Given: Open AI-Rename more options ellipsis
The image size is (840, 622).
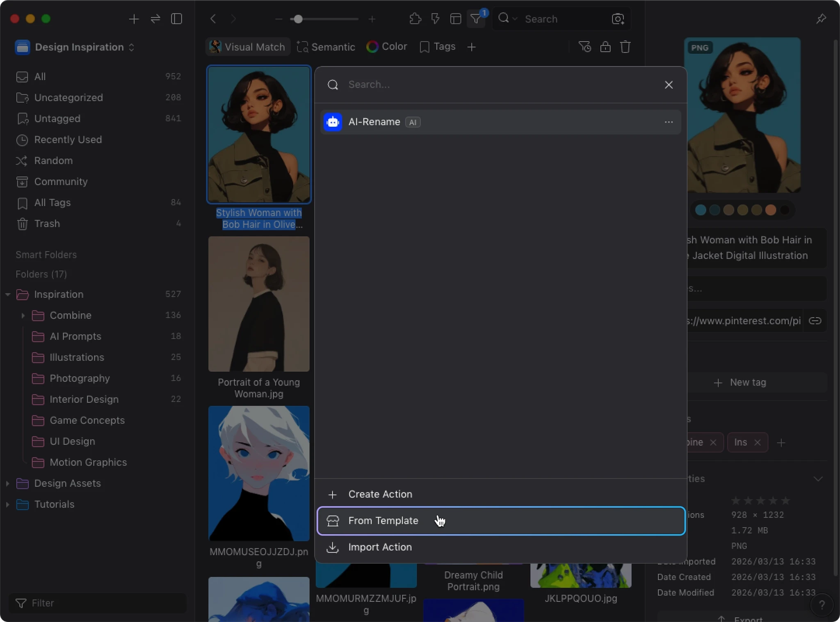Looking at the screenshot, I should (x=669, y=122).
